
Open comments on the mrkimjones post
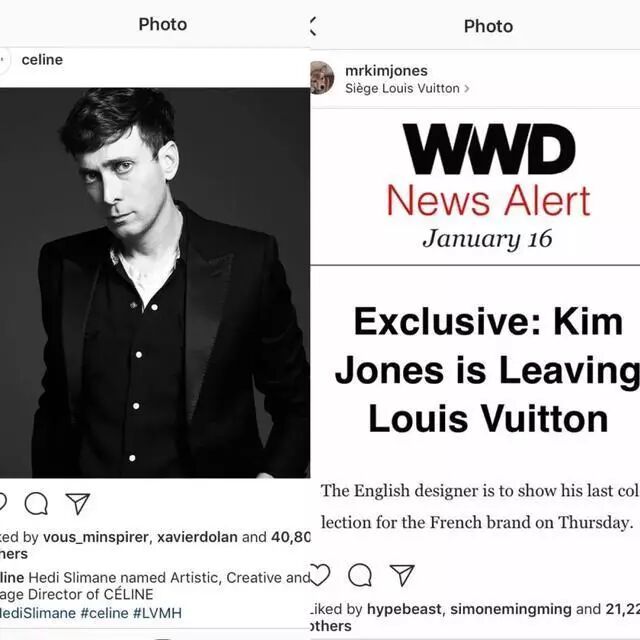[360, 575]
